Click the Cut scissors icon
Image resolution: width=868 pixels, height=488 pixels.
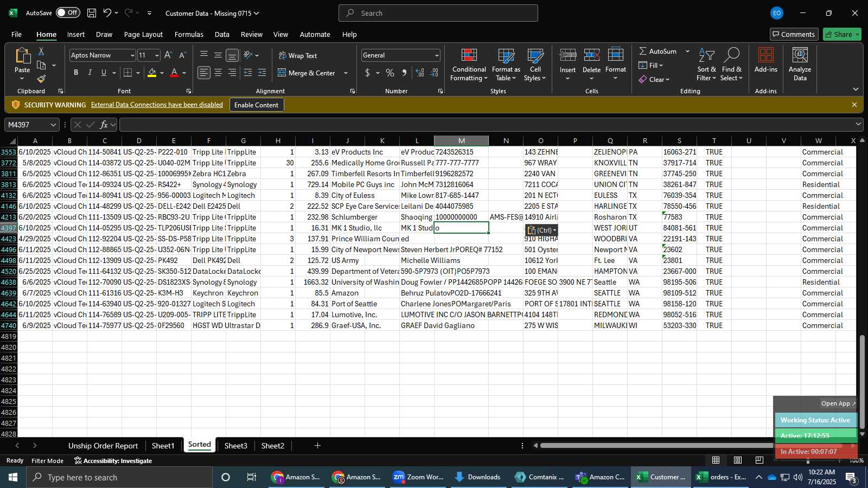pyautogui.click(x=41, y=52)
